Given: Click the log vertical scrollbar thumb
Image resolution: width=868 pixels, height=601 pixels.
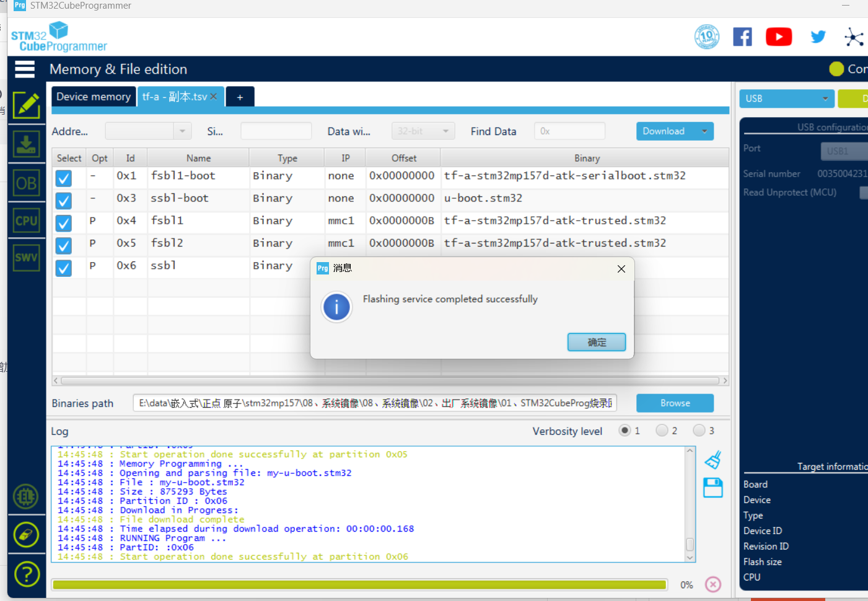Looking at the screenshot, I should click(x=690, y=544).
